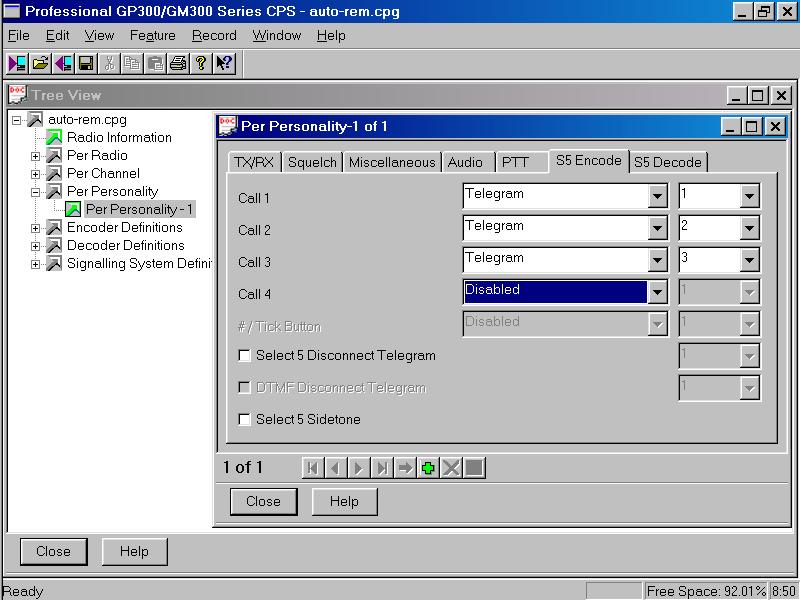Expand the Per Channel tree node
Image resolution: width=800 pixels, height=600 pixels.
pos(35,174)
